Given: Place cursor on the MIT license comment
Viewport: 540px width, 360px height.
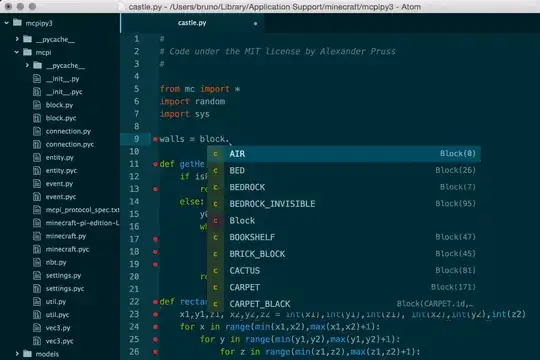Looking at the screenshot, I should 278,51.
